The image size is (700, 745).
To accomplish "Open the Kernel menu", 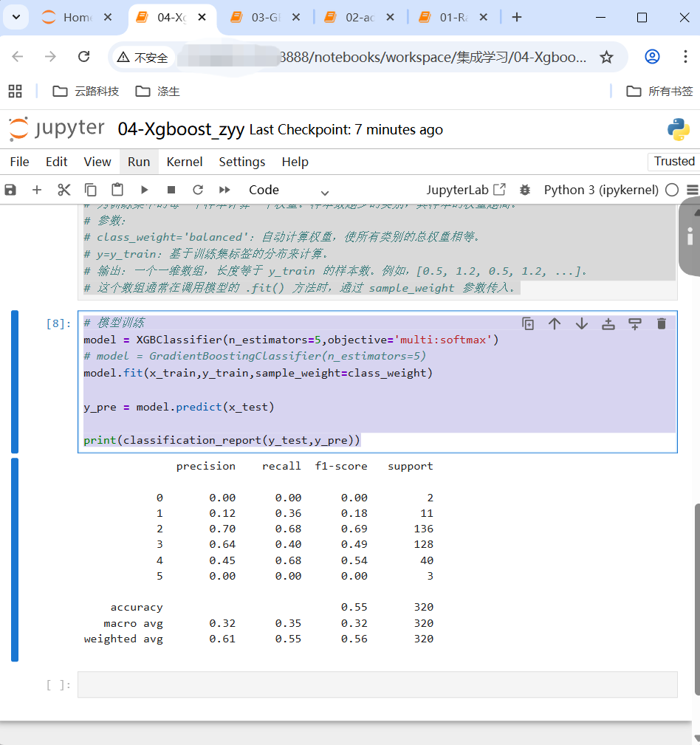I will (184, 162).
